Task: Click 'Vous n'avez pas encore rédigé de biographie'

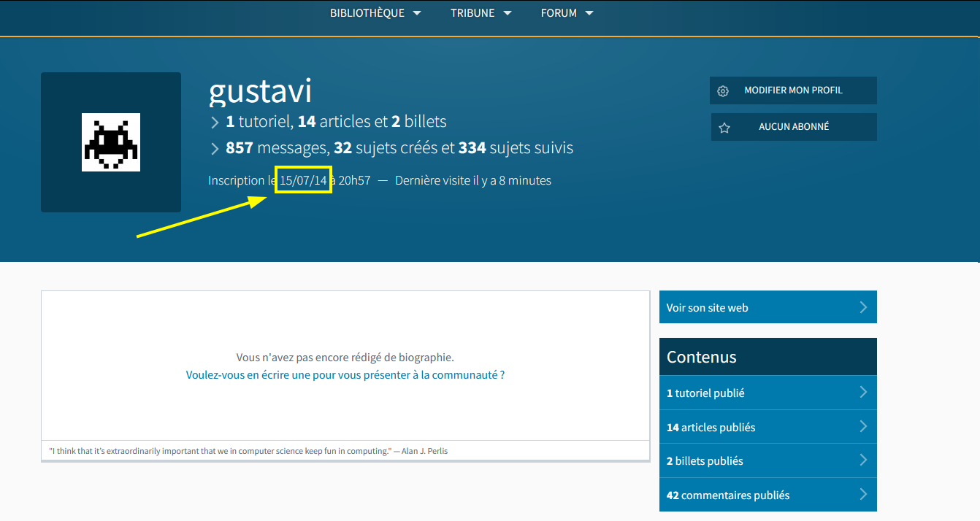Action: (x=345, y=358)
